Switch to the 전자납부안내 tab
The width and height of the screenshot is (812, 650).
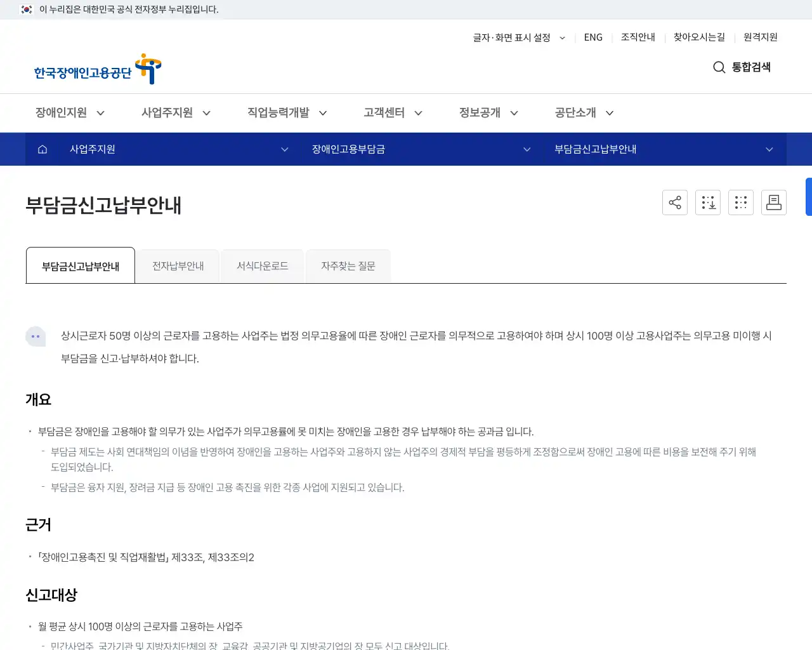point(178,265)
